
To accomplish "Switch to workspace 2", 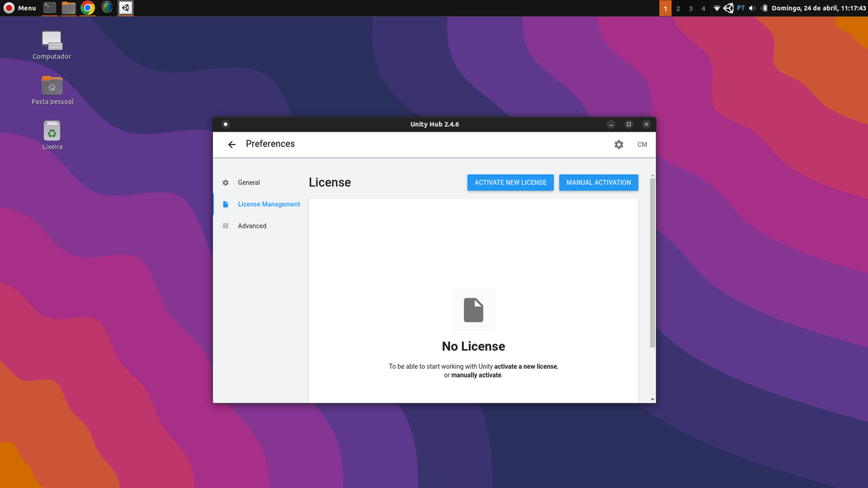I will (x=678, y=8).
